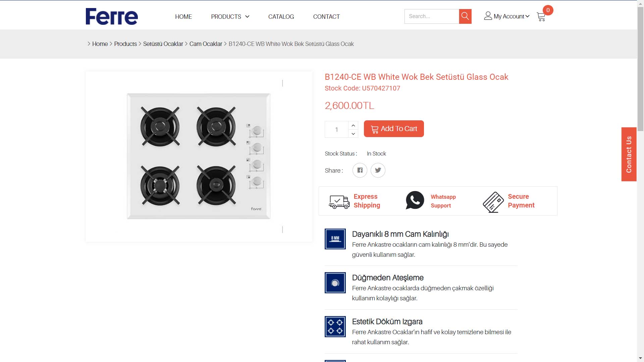
Task: Click the Estetik Döküm Izgara heading
Action: pyautogui.click(x=387, y=321)
